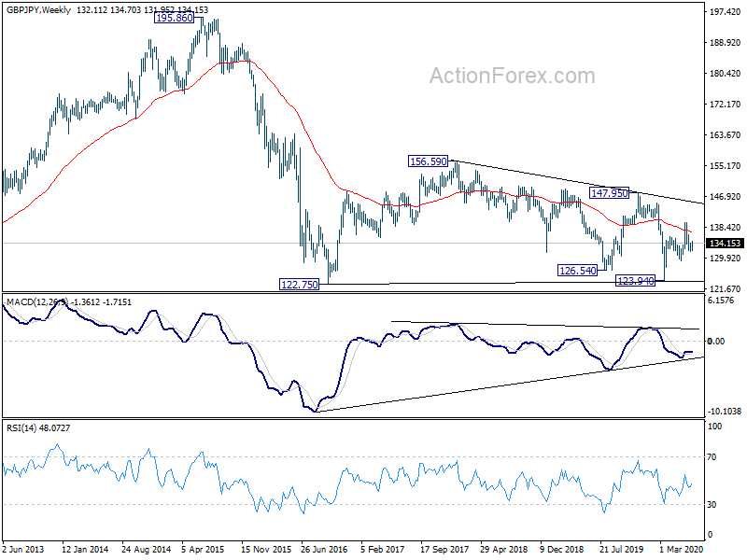Select the 155.170 price axis value
The image size is (747, 560).
point(725,166)
